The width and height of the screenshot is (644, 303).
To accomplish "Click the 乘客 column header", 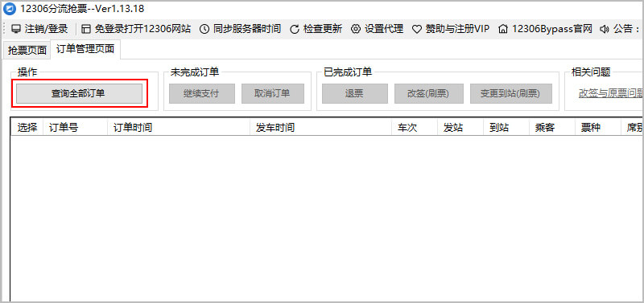I will (552, 128).
